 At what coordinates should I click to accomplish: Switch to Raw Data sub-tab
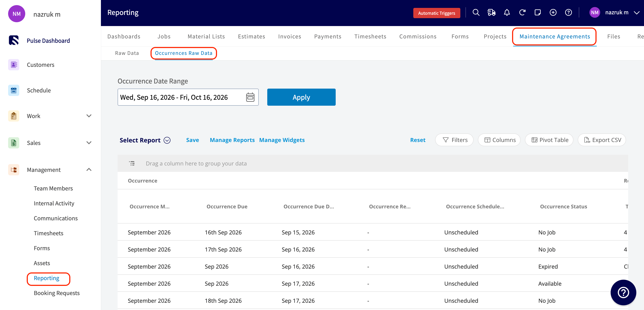click(x=127, y=53)
